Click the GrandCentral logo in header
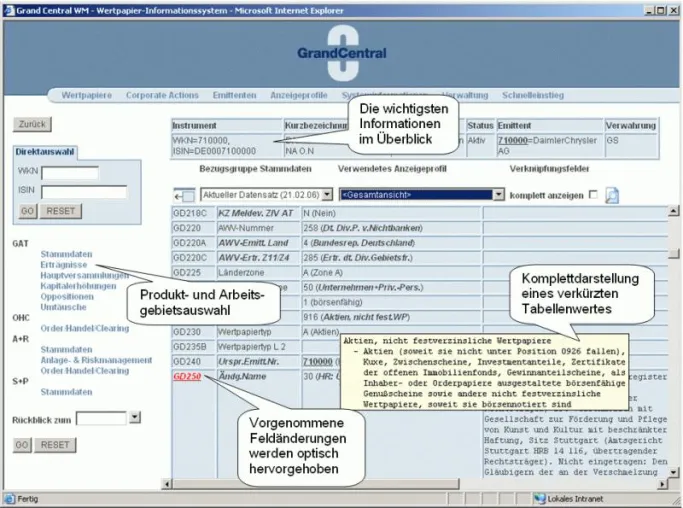683x508 pixels. click(x=342, y=53)
